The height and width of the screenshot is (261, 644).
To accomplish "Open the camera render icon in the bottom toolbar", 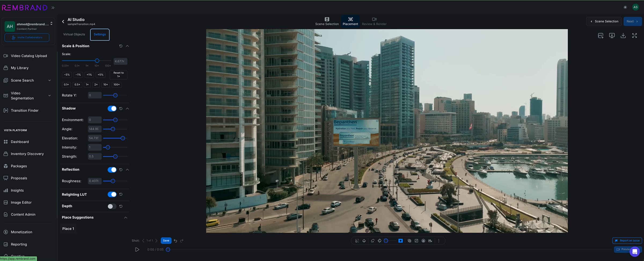I will [x=430, y=241].
